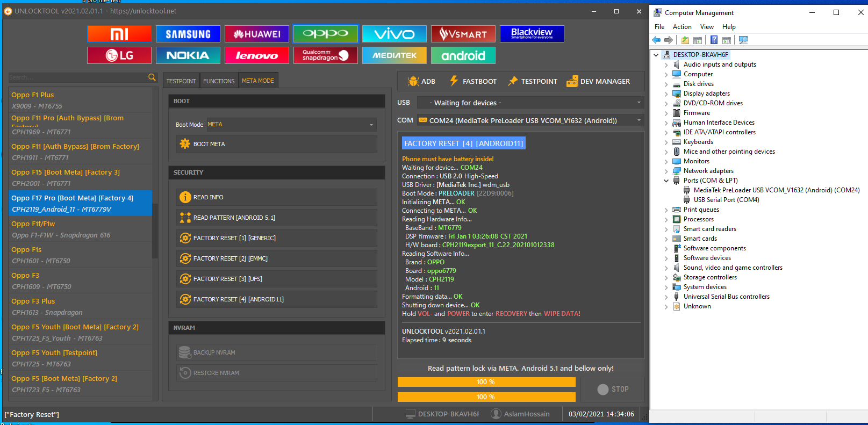Pick the Vivo brand logo
Viewport: 868px width, 425px height.
click(x=394, y=34)
